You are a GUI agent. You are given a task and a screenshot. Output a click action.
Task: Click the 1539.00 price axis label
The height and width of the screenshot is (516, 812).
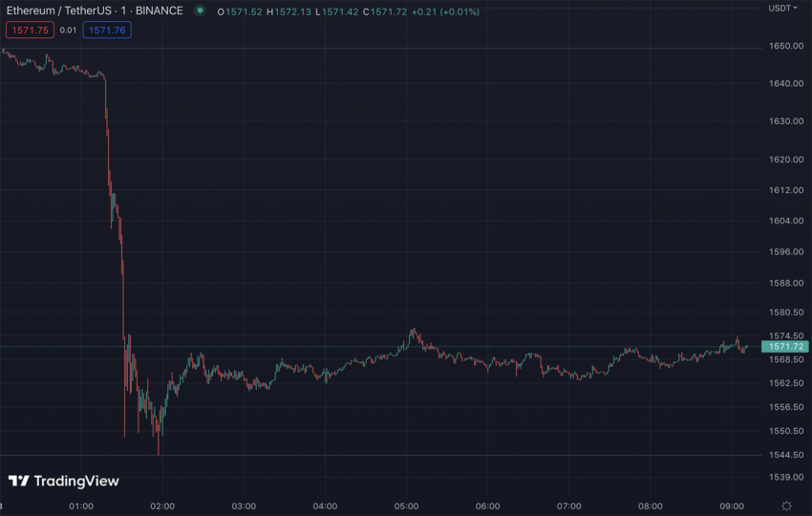click(786, 477)
